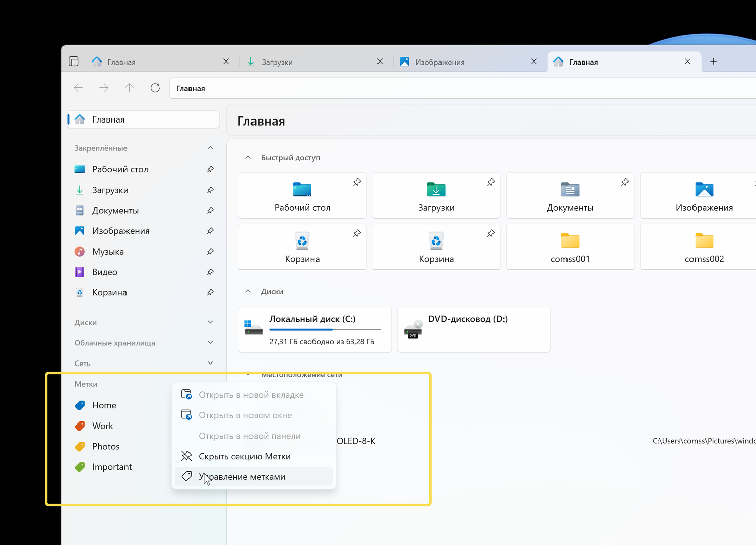Collapse the Диски group in the main pane
Viewport: 756px width, 545px height.
248,291
